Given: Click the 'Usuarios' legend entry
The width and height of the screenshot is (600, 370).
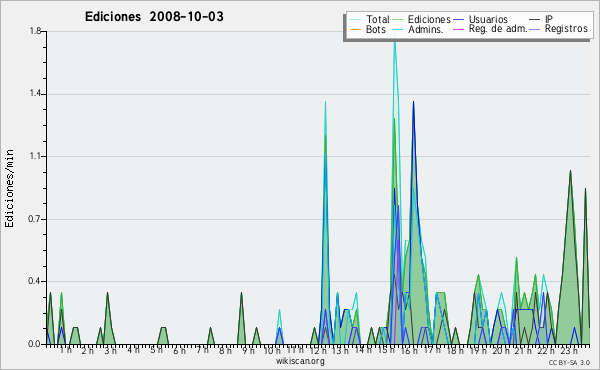Looking at the screenshot, I should [488, 19].
